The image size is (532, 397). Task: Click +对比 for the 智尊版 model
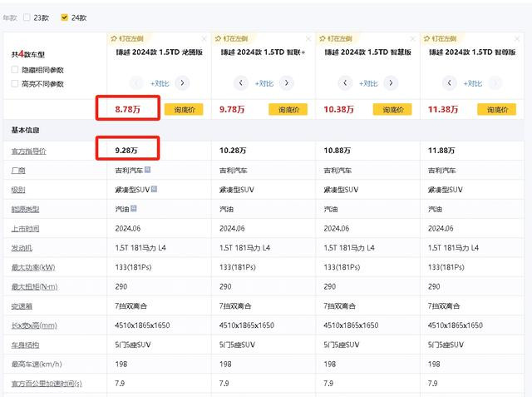tap(473, 83)
